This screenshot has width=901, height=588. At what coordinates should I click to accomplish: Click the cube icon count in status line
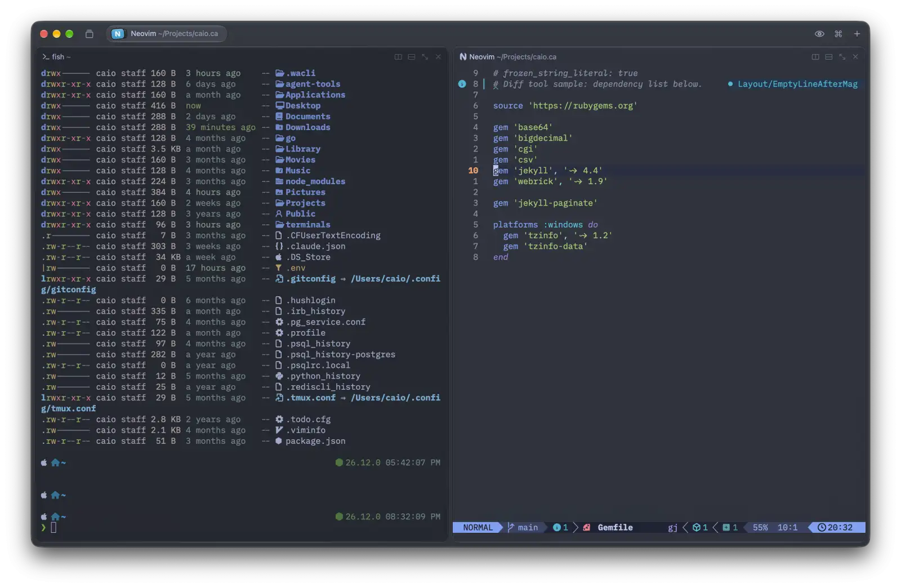click(x=700, y=528)
